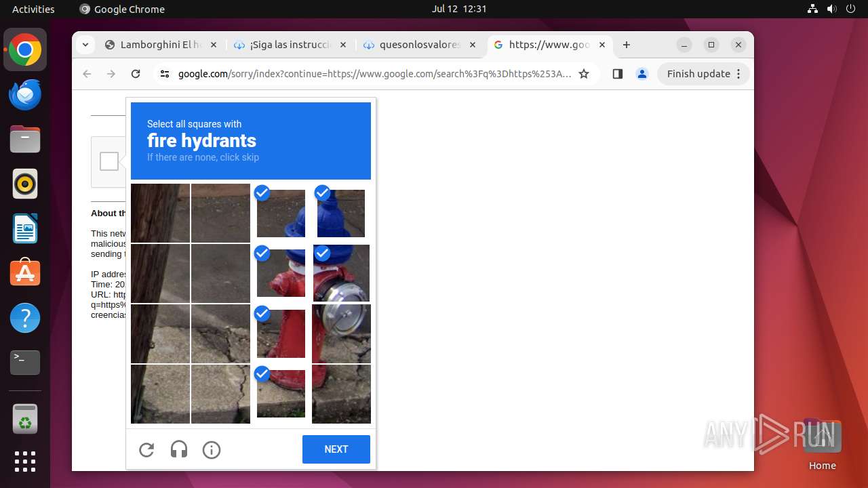The height and width of the screenshot is (488, 868).
Task: Open Trash from dock
Action: [25, 419]
